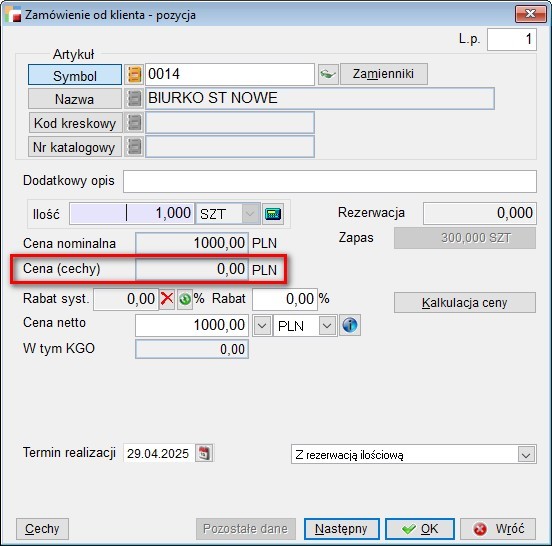The height and width of the screenshot is (546, 552).
Task: Click list icon beside Nazwa field
Action: coord(134,99)
